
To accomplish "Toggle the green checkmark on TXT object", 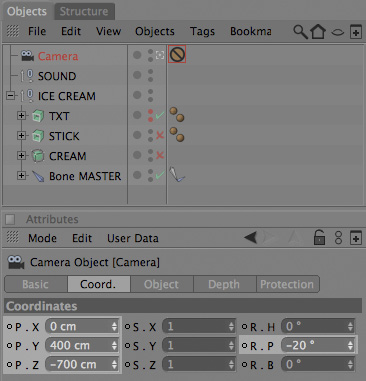I will (160, 115).
